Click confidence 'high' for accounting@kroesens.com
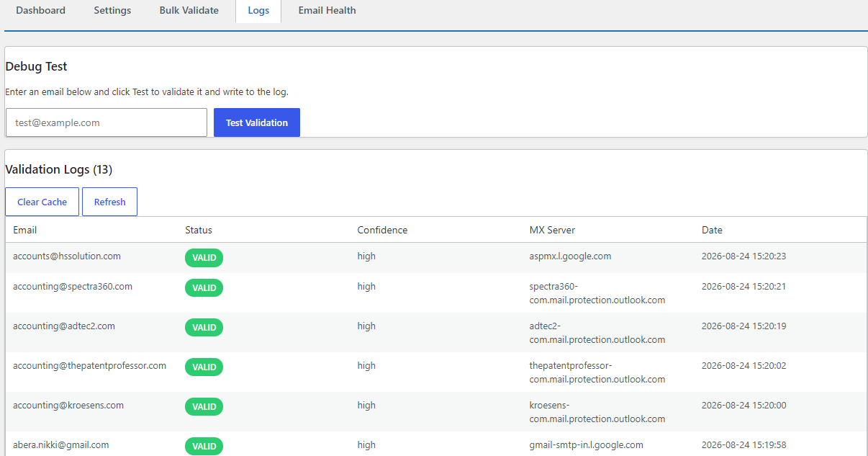This screenshot has width=868, height=456. tap(366, 405)
